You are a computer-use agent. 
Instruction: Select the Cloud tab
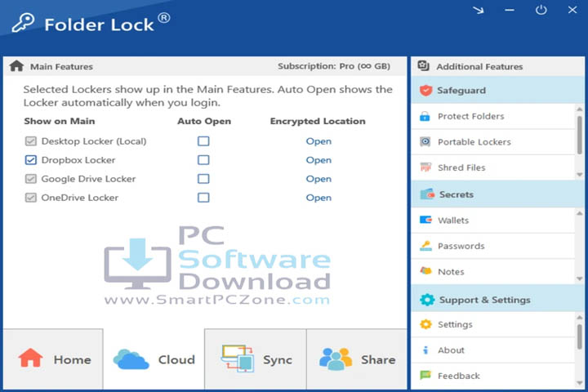tap(154, 359)
